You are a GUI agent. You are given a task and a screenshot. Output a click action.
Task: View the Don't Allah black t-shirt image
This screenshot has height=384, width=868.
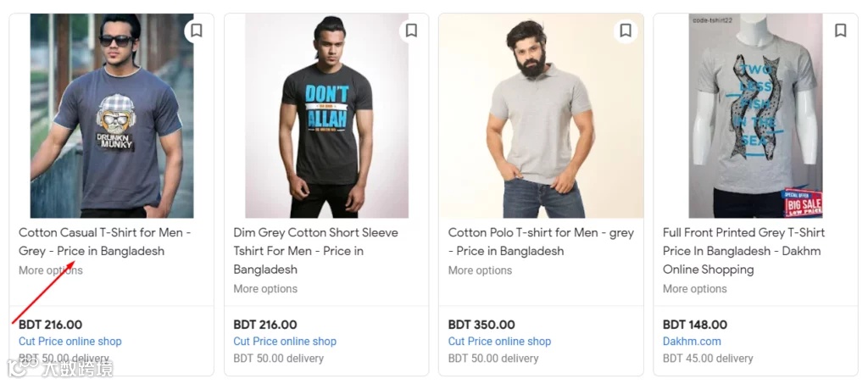pyautogui.click(x=326, y=116)
